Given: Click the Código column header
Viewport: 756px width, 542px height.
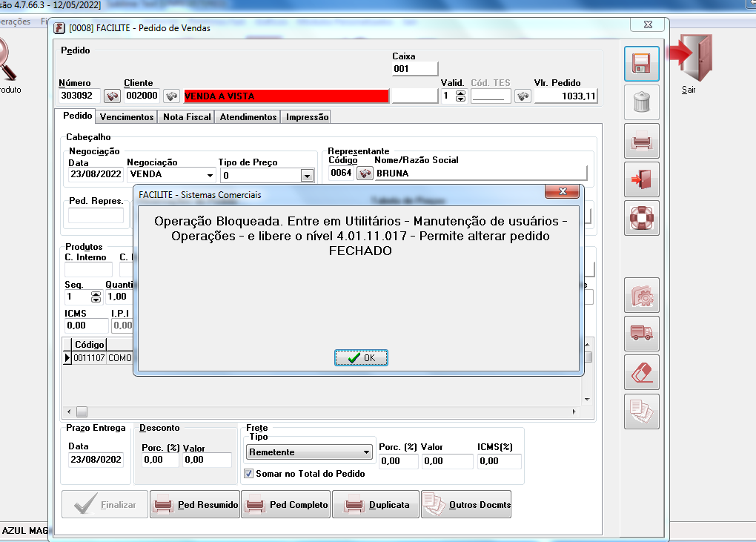Looking at the screenshot, I should tap(89, 344).
